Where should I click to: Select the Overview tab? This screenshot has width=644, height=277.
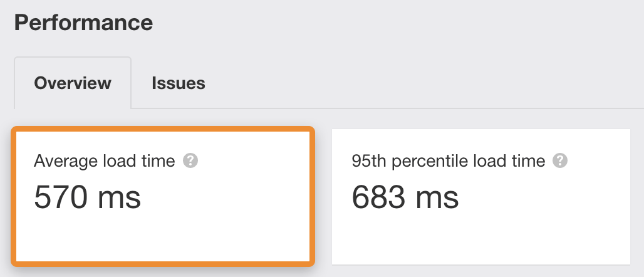point(73,83)
